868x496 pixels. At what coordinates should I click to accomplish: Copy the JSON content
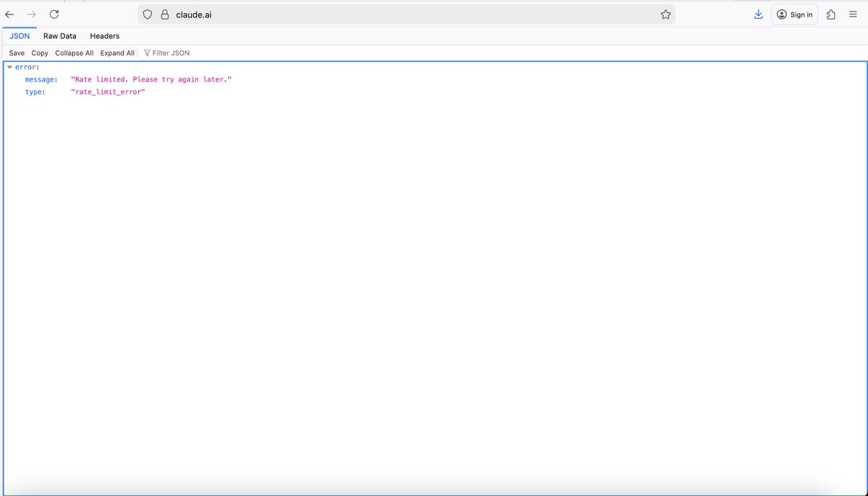[x=40, y=53]
